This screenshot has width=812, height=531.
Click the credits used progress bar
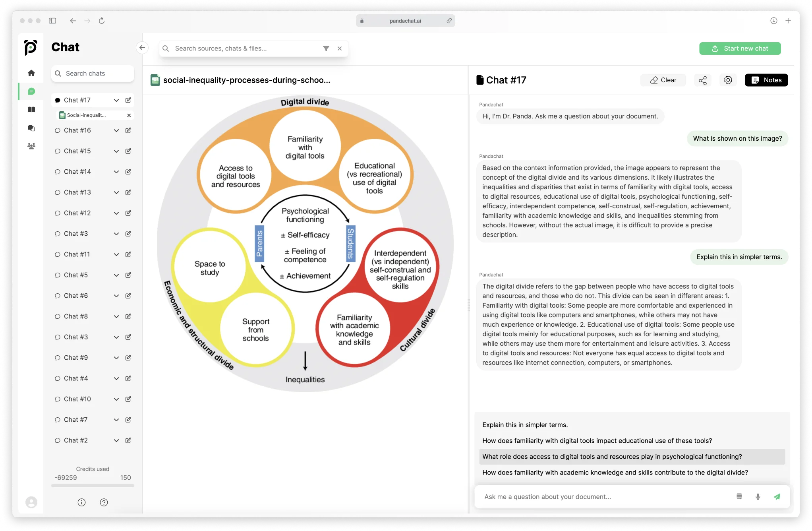point(93,486)
